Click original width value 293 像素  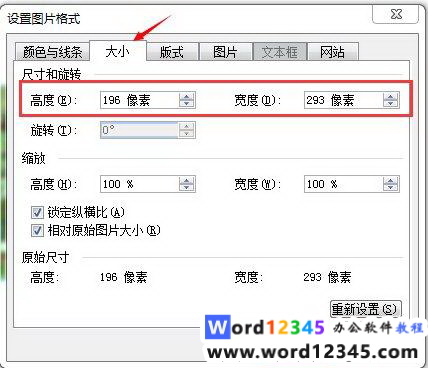(327, 277)
